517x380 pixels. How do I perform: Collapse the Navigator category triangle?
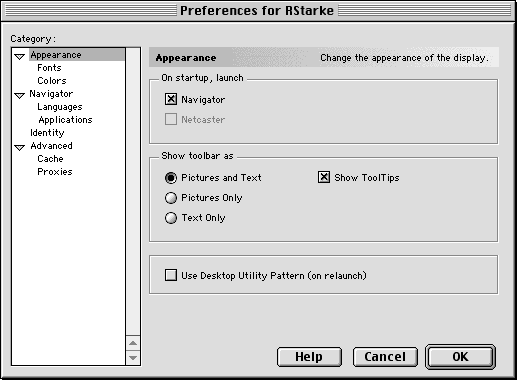tap(20, 95)
